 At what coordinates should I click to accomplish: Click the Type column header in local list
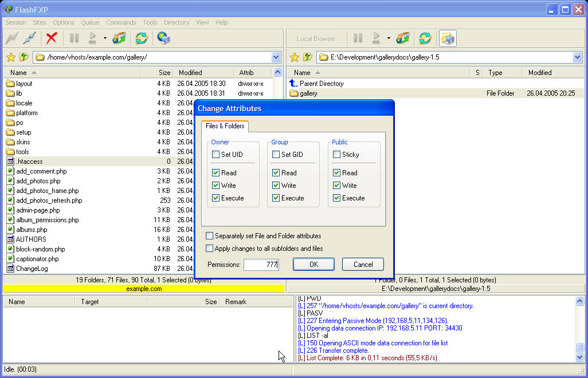[x=502, y=73]
